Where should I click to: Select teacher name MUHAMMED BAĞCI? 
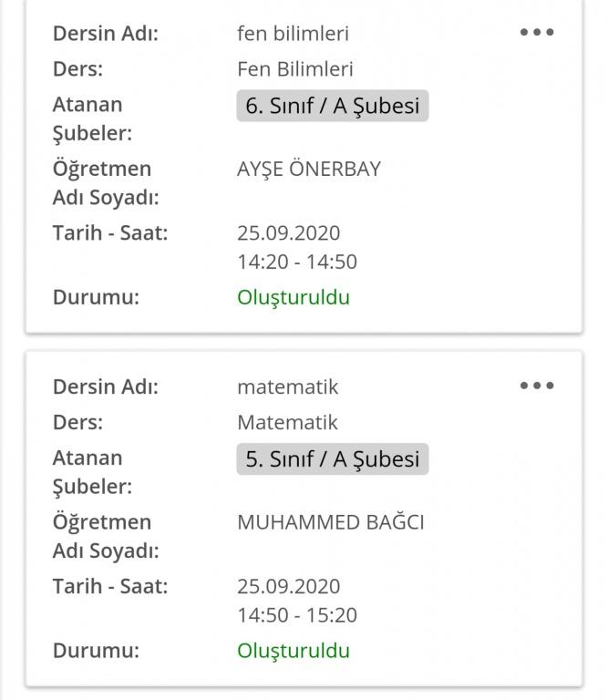pos(330,522)
